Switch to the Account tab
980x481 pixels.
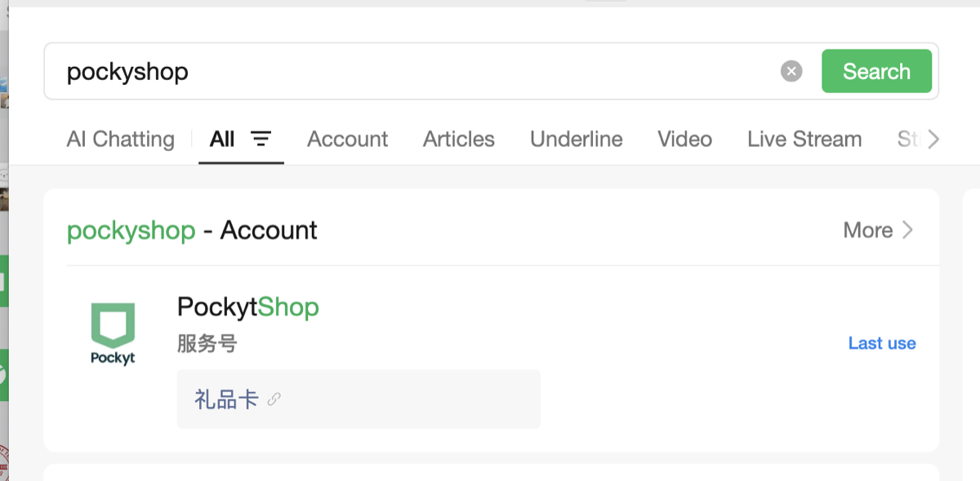pos(348,140)
